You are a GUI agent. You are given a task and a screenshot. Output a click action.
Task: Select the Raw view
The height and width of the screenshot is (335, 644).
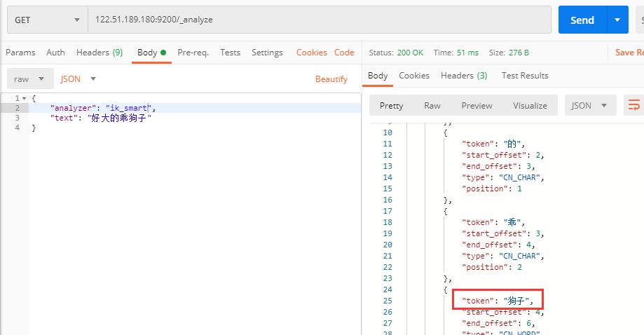pyautogui.click(x=432, y=106)
